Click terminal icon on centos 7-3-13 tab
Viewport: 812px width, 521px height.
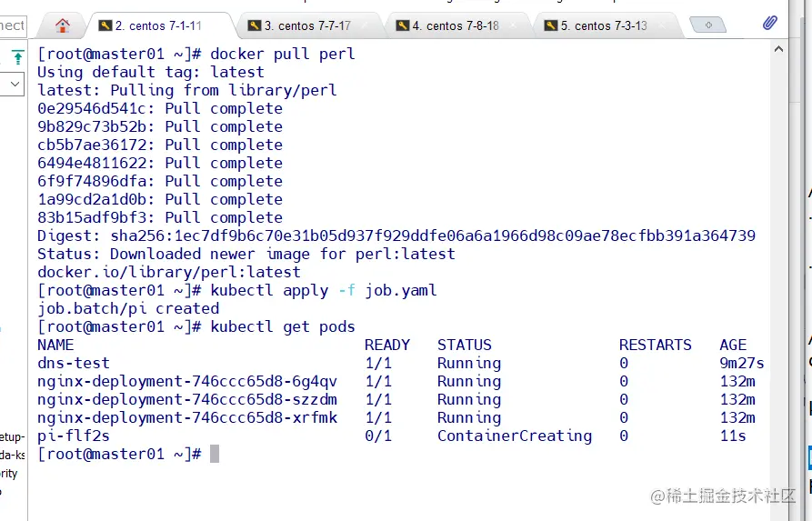click(x=550, y=26)
